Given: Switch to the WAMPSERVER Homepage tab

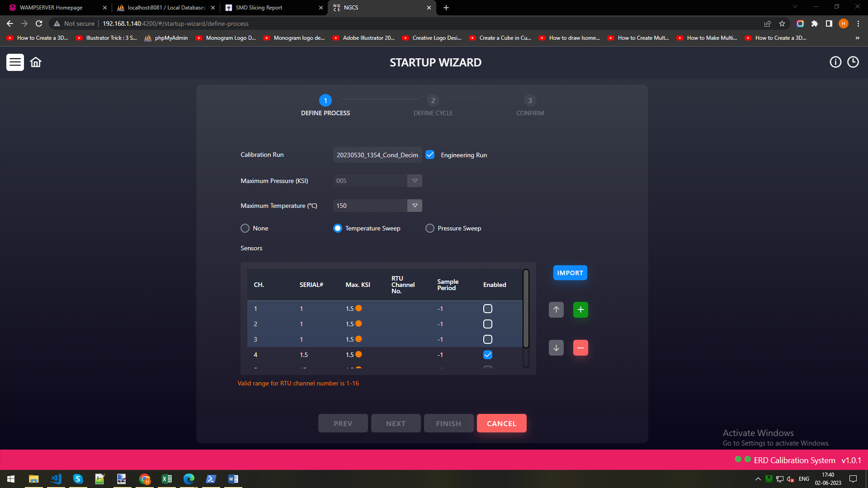Looking at the screenshot, I should [x=51, y=8].
